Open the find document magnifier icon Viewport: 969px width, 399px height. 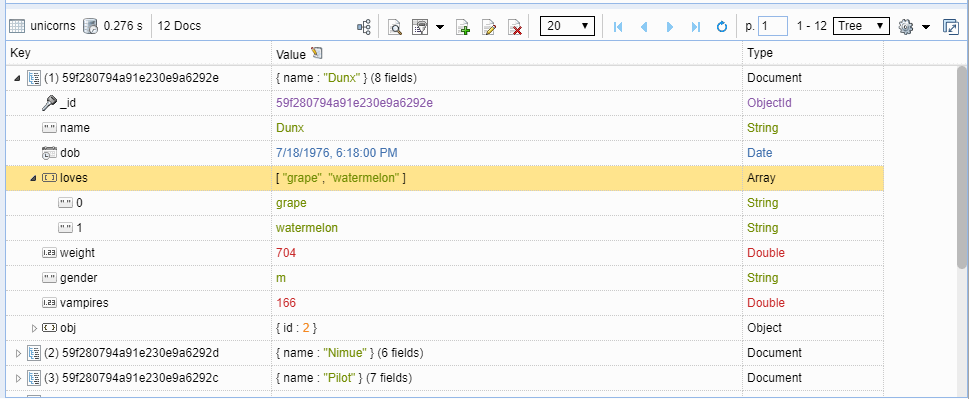coord(395,27)
